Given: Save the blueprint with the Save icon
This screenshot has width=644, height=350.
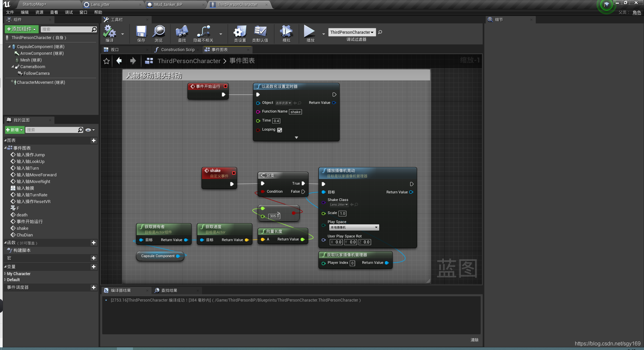Looking at the screenshot, I should pos(141,33).
